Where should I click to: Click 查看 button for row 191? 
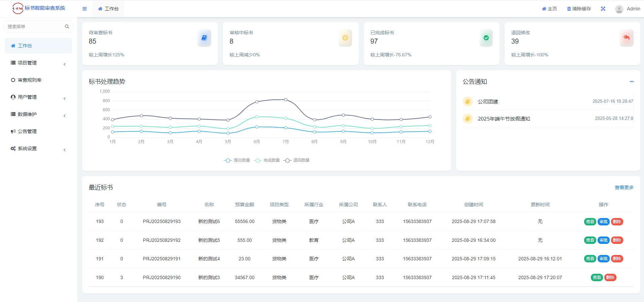[x=590, y=259]
